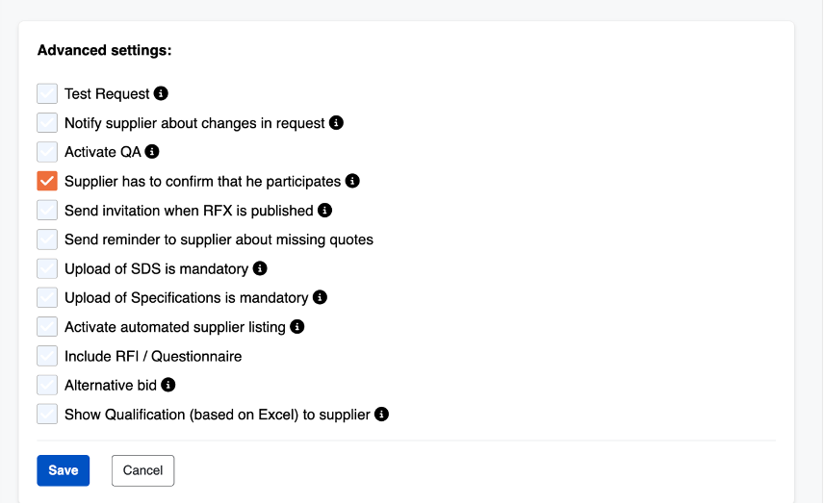Screen dimensions: 824x504
Task: Click the Cancel button
Action: [142, 470]
